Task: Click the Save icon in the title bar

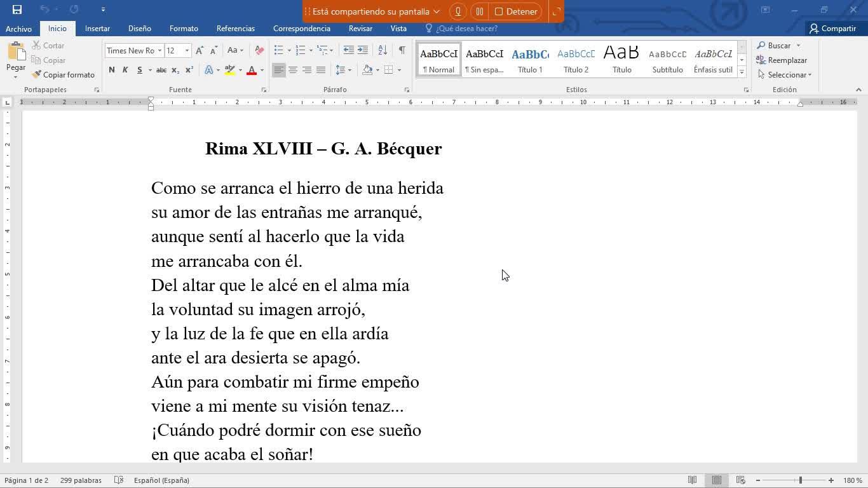Action: click(17, 10)
